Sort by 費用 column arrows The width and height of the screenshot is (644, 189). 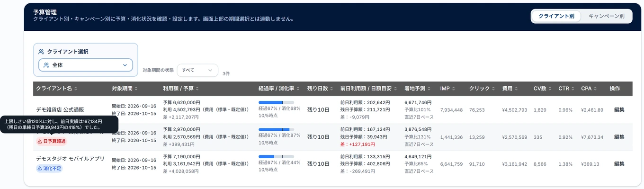pos(517,89)
